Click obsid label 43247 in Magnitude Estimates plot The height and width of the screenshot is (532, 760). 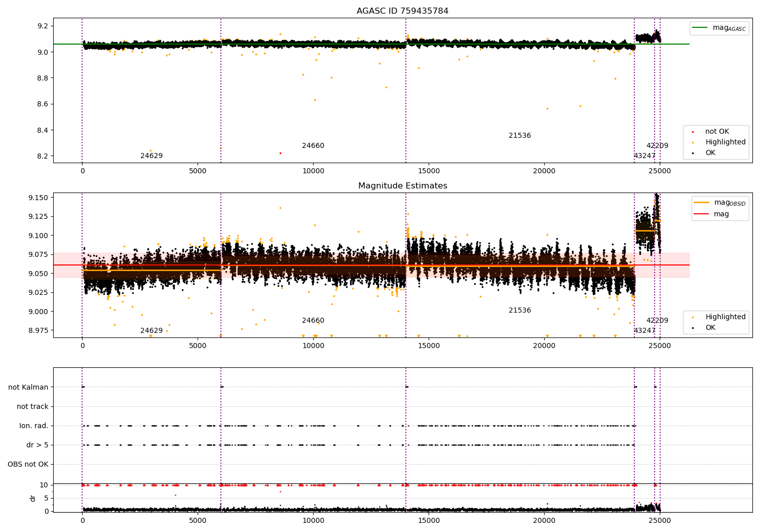tap(644, 331)
